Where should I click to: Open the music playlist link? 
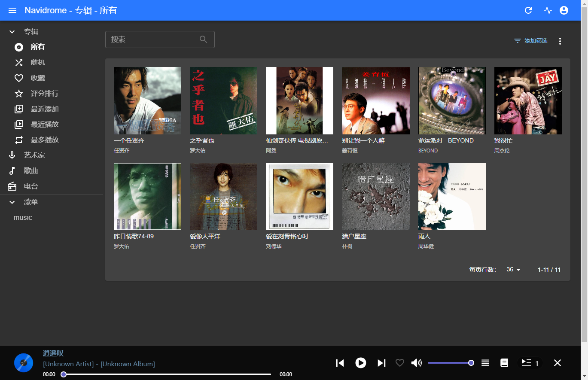click(x=23, y=218)
